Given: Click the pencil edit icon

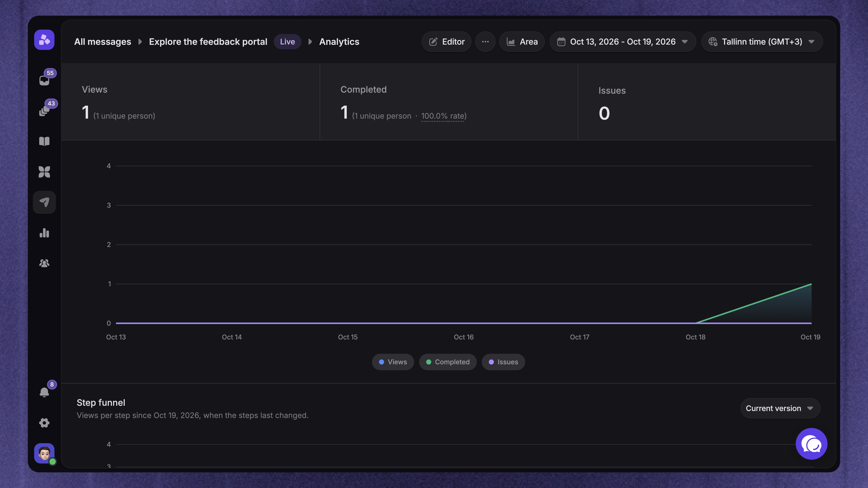Looking at the screenshot, I should coord(433,42).
